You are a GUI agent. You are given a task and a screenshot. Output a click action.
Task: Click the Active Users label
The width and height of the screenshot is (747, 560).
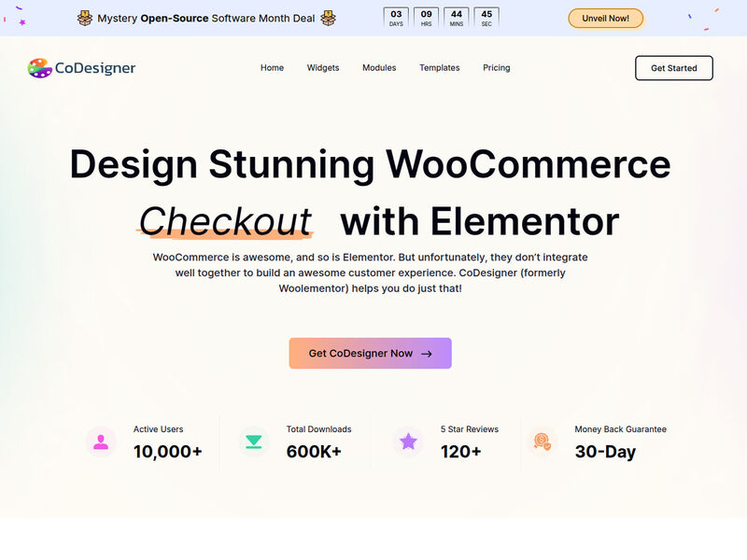tap(158, 429)
